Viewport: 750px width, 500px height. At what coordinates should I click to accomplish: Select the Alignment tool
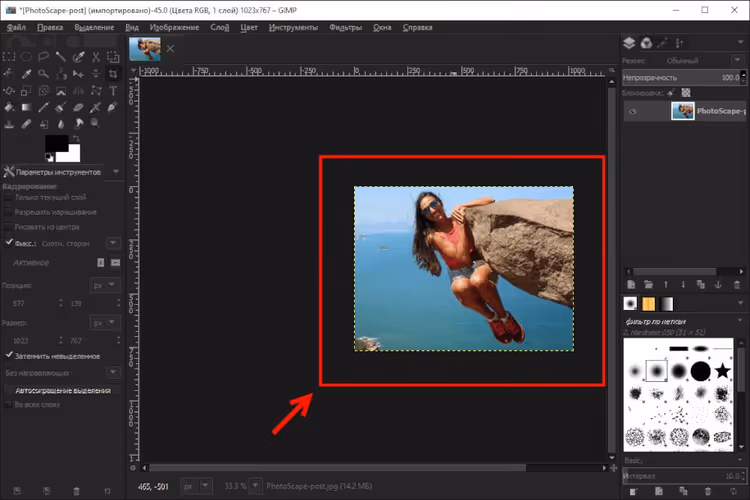pyautogui.click(x=96, y=74)
